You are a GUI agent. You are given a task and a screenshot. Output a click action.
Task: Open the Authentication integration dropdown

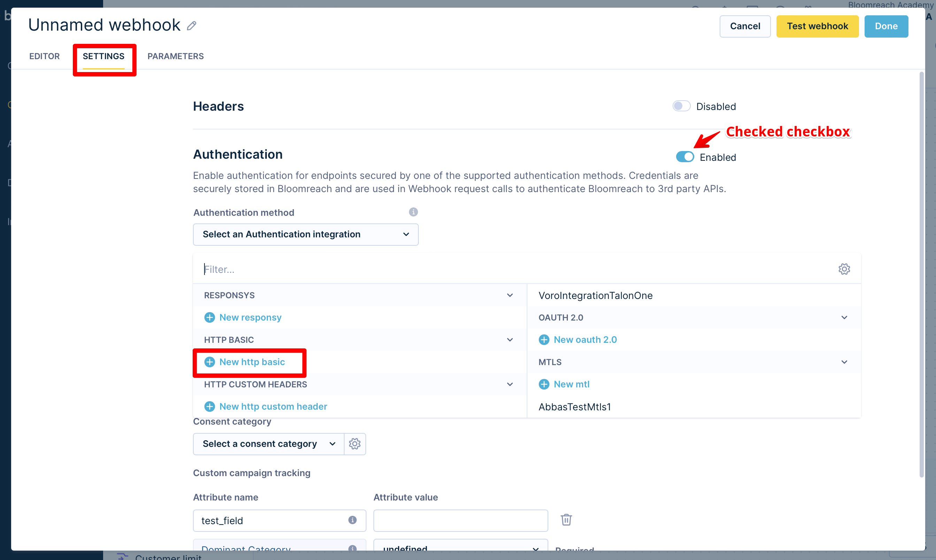[x=305, y=234]
